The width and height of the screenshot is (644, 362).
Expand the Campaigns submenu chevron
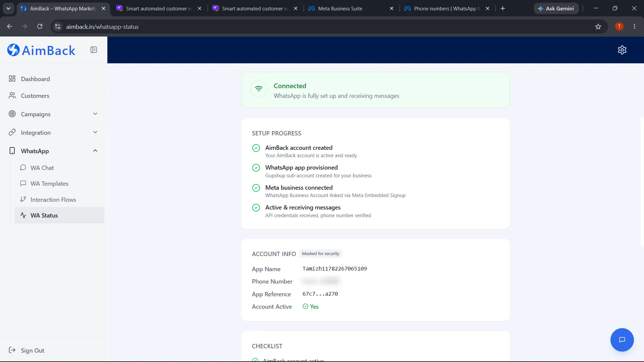95,114
